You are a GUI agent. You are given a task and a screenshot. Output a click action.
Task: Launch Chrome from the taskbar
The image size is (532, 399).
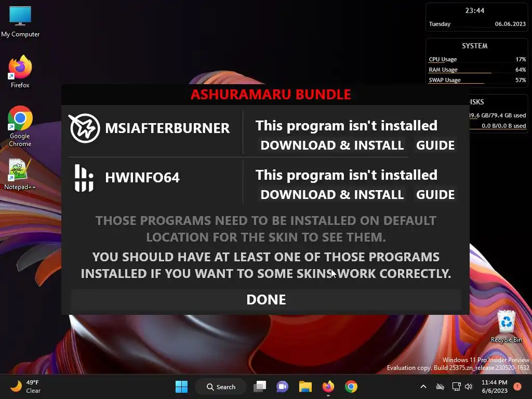351,387
